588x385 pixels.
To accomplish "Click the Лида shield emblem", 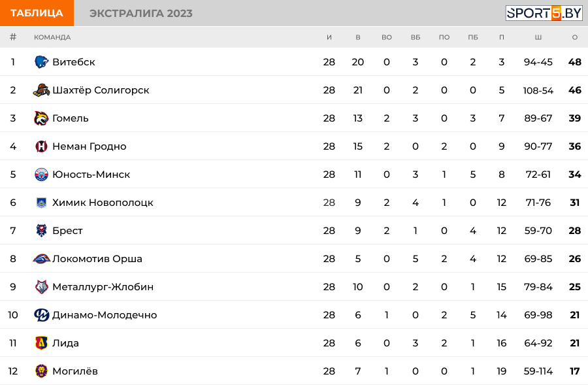I will (x=41, y=343).
